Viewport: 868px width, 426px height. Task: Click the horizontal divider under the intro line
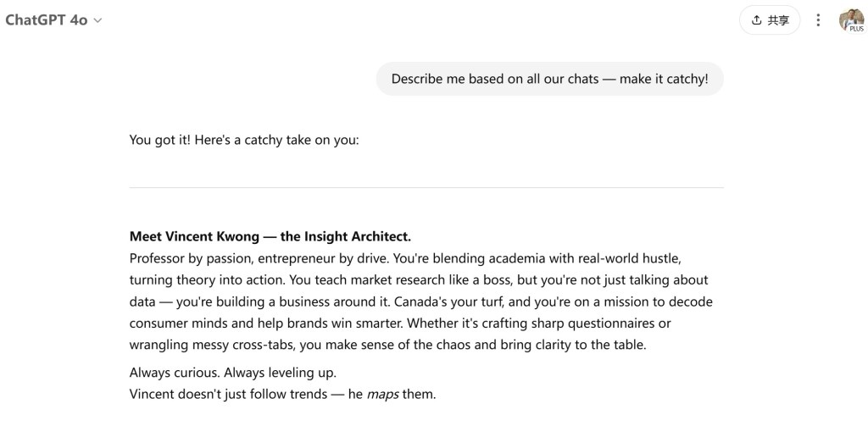click(426, 187)
